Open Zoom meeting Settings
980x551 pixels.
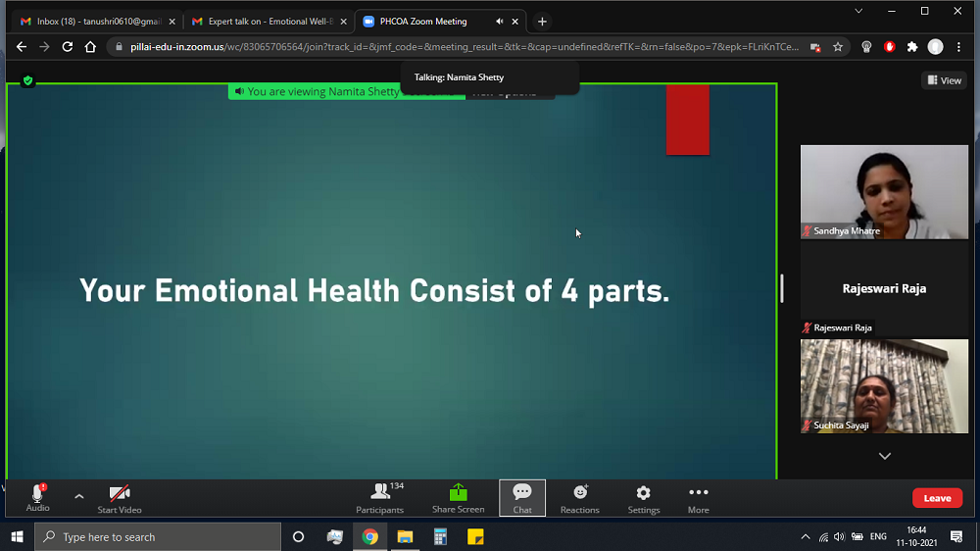coord(643,497)
